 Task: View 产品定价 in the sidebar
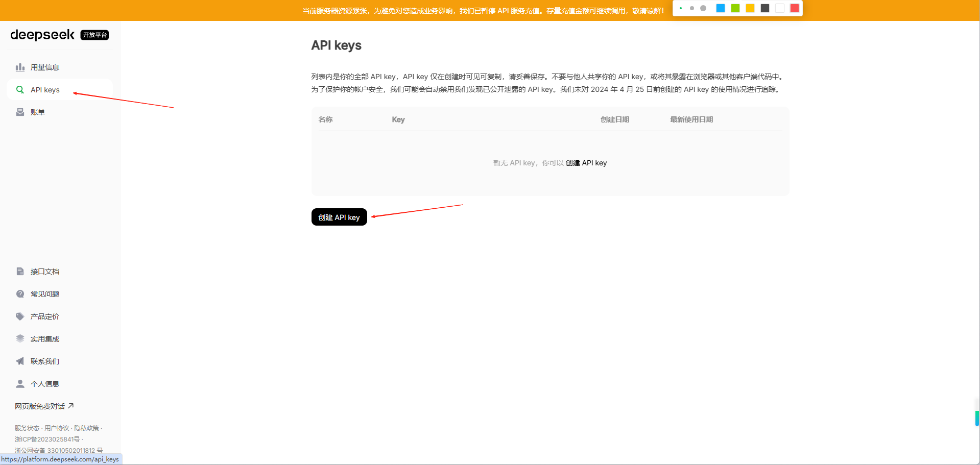click(60, 316)
